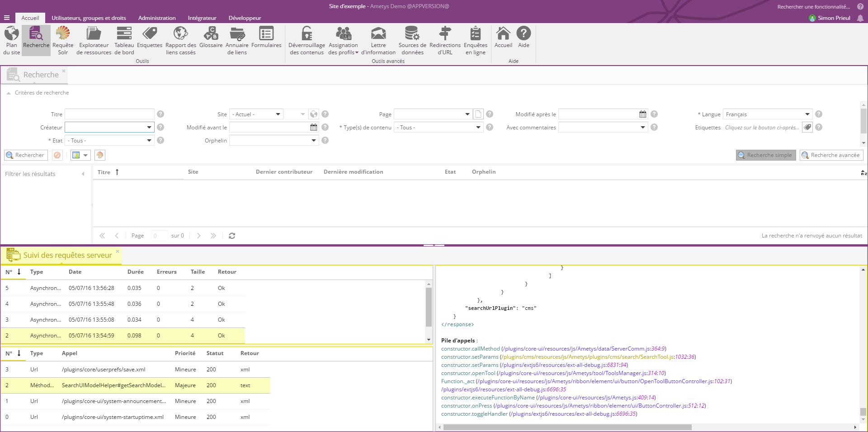The width and height of the screenshot is (868, 432).
Task: Open Annuaire de liens
Action: [237, 40]
